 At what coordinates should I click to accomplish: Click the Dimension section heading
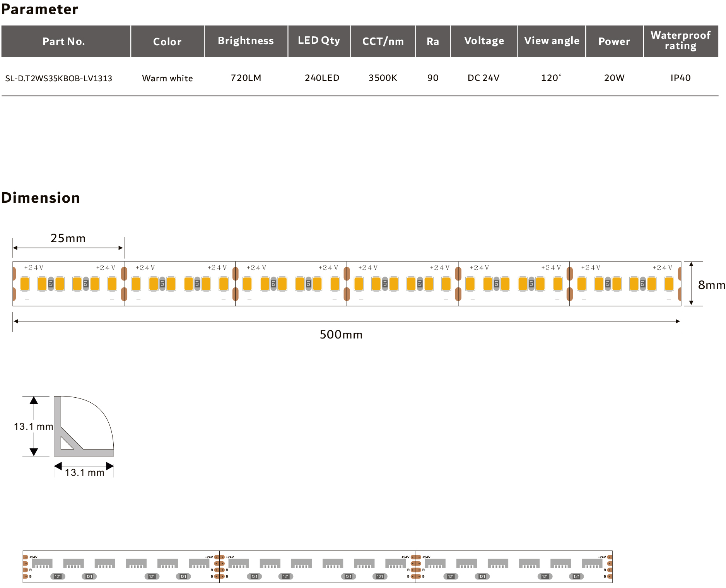tap(41, 198)
